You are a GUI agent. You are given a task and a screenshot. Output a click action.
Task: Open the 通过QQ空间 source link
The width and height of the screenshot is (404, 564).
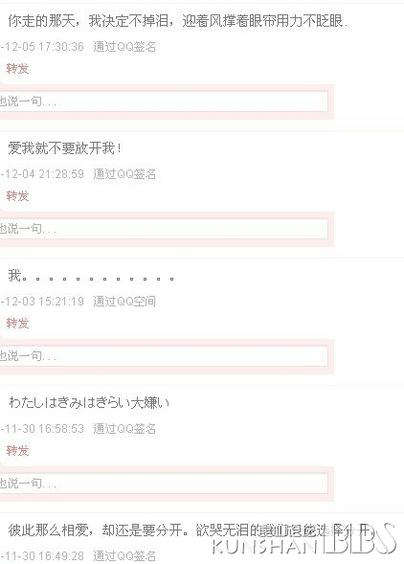point(124,301)
